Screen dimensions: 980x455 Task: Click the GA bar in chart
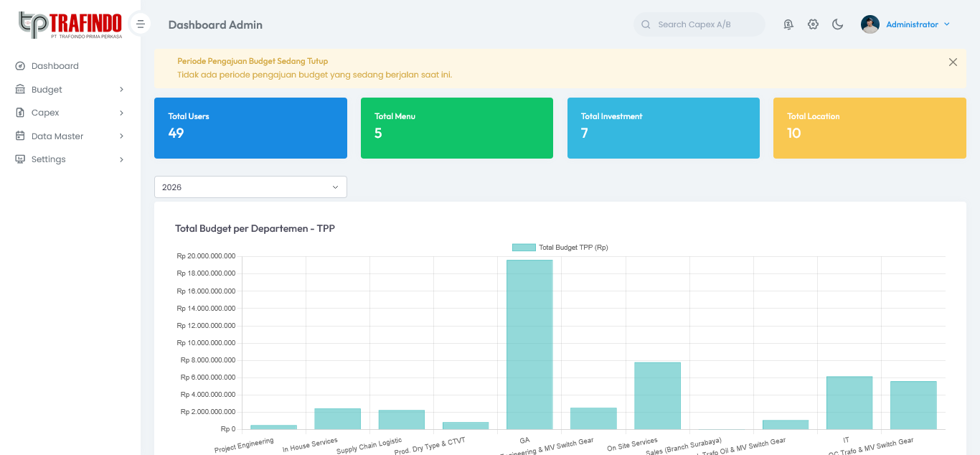529,344
